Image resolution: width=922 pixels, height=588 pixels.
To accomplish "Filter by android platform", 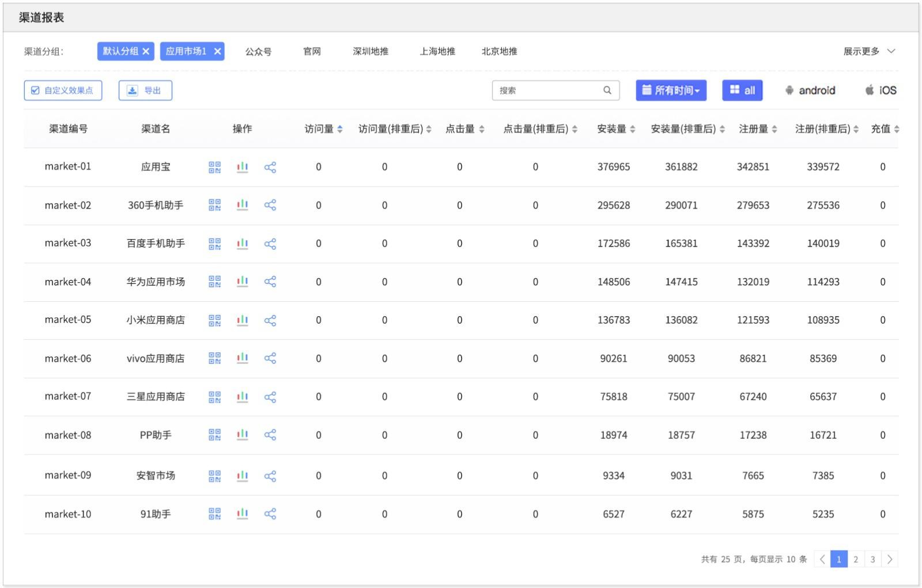I will [x=810, y=90].
